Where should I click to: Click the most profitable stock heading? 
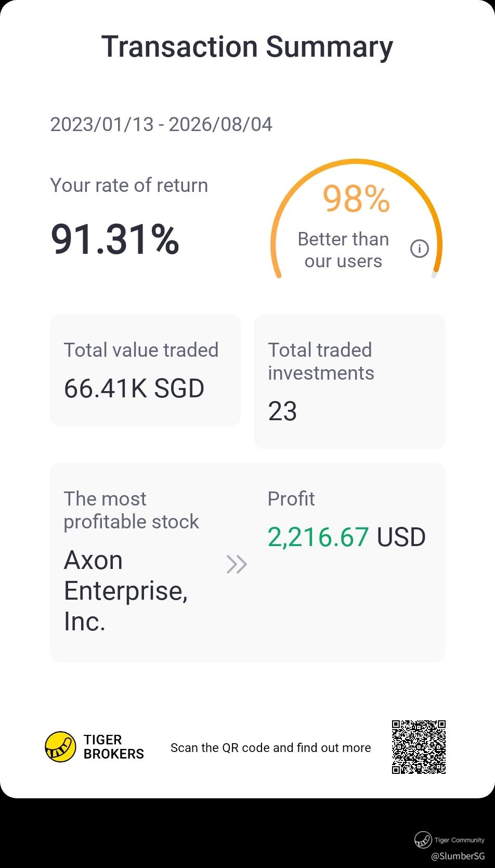pyautogui.click(x=131, y=510)
